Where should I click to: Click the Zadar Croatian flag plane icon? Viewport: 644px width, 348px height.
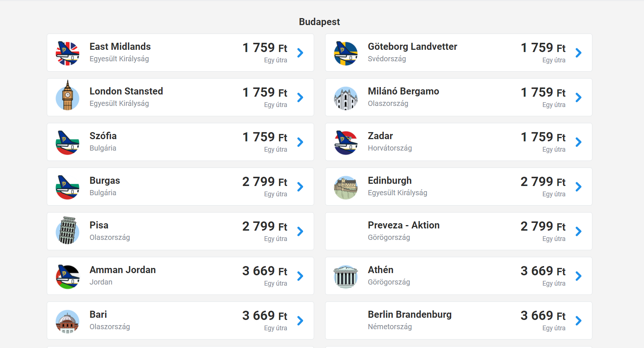pos(346,143)
